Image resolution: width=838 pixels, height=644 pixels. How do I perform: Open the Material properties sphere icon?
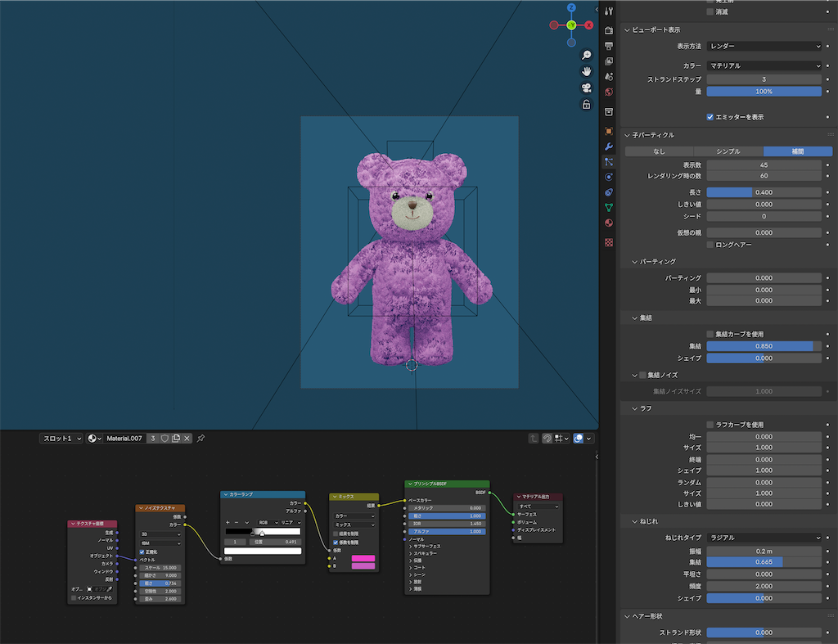coord(609,223)
